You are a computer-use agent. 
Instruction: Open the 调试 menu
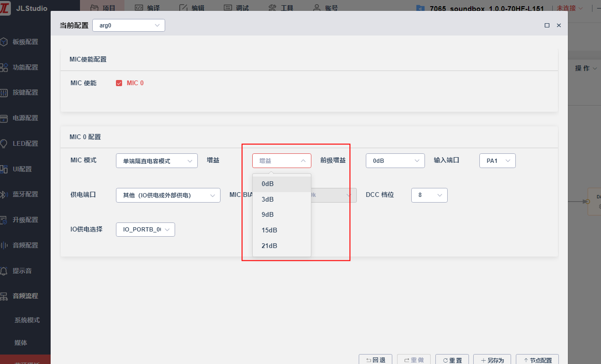[236, 8]
